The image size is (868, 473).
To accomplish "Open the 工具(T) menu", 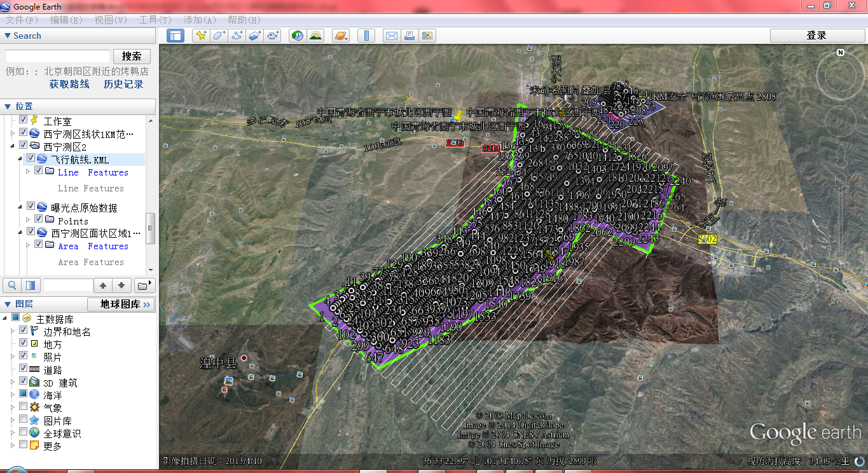I will pyautogui.click(x=155, y=20).
